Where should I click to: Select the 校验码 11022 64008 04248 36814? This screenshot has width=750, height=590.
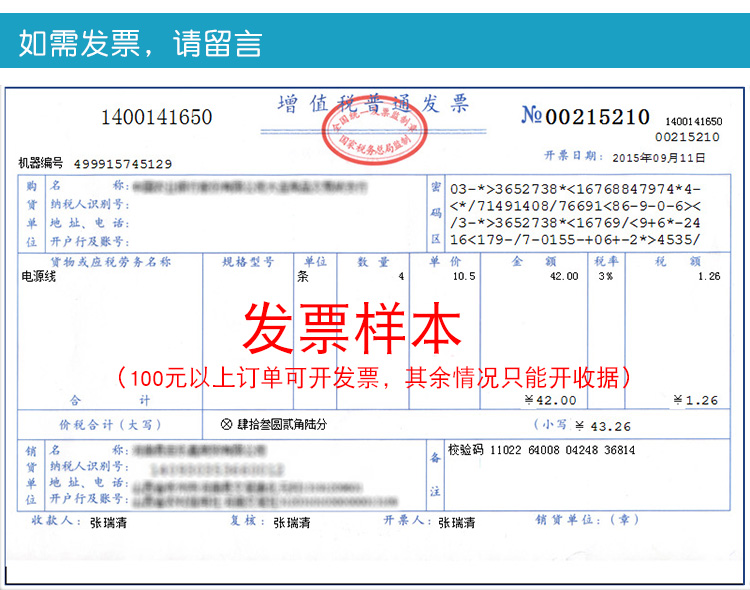pos(541,450)
